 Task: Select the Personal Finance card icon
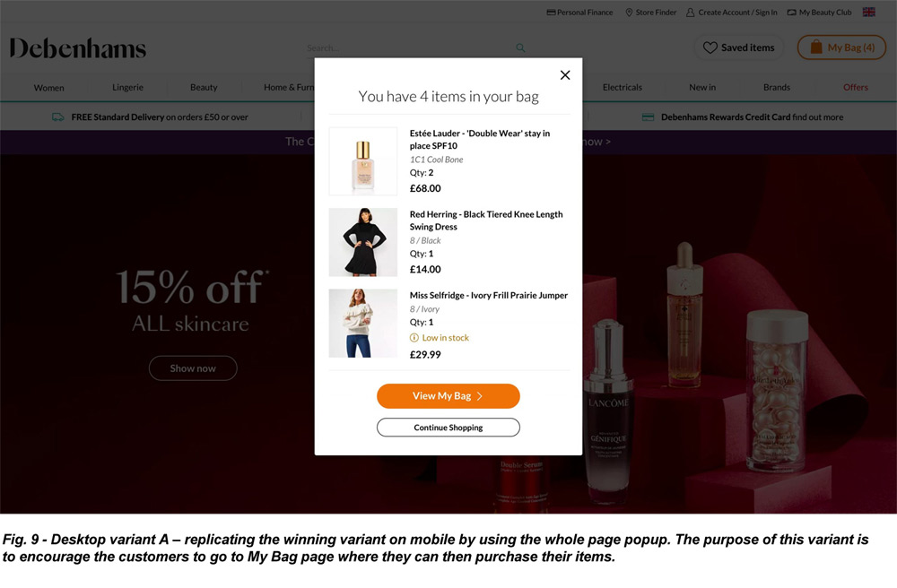tap(553, 12)
